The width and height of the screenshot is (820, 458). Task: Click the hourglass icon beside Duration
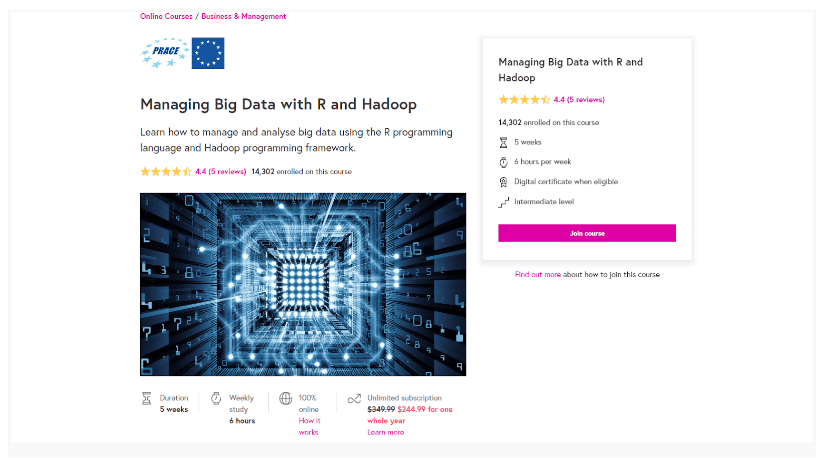(x=147, y=398)
